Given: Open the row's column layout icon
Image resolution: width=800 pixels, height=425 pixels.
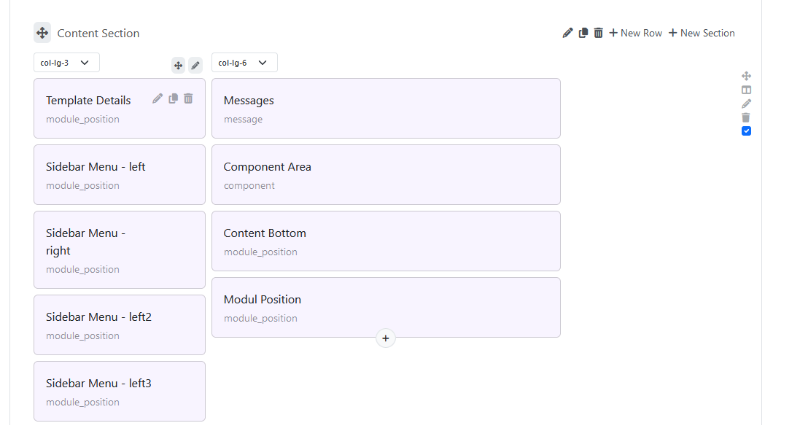Looking at the screenshot, I should [746, 89].
